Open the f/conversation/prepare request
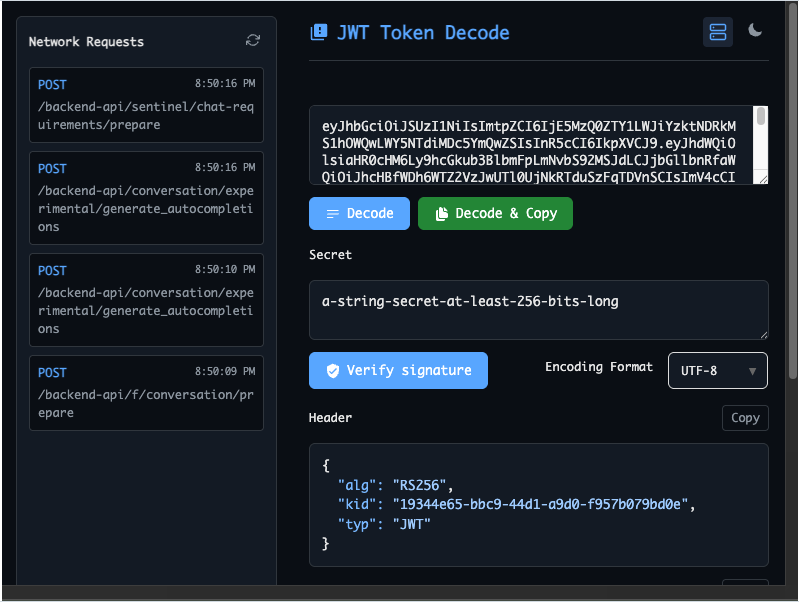The image size is (799, 602). pyautogui.click(x=146, y=393)
